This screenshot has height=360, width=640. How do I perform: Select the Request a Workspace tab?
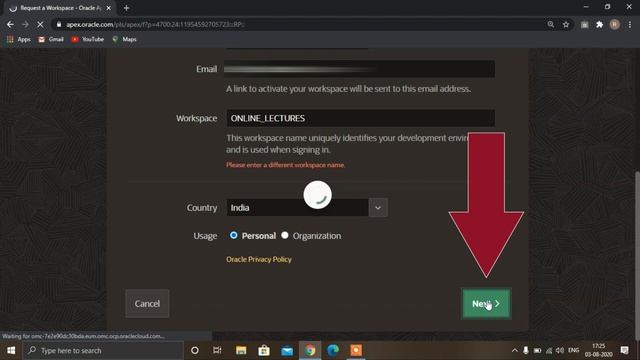tap(60, 8)
